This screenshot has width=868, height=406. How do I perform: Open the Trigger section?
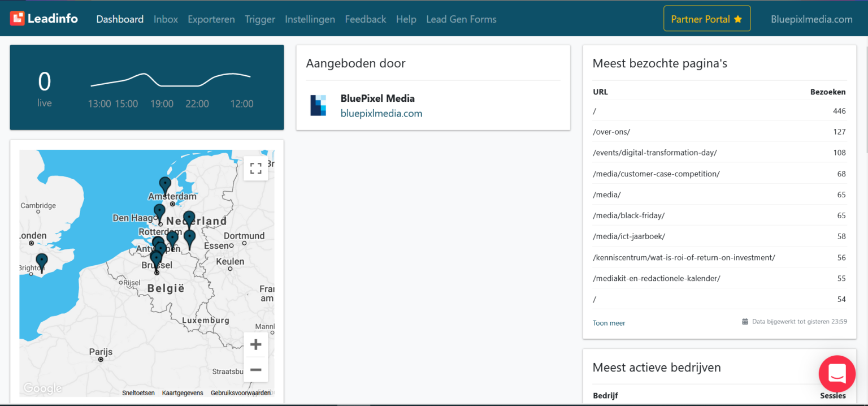tap(260, 19)
